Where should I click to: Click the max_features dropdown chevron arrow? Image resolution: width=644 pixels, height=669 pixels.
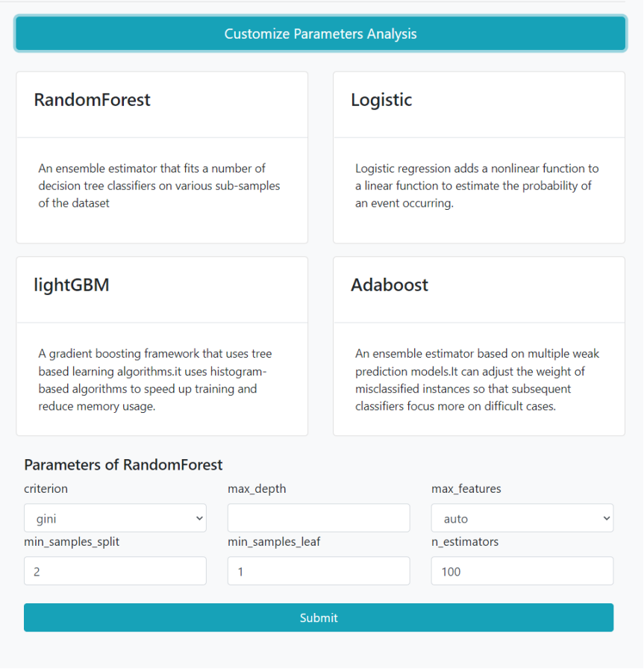(x=607, y=518)
